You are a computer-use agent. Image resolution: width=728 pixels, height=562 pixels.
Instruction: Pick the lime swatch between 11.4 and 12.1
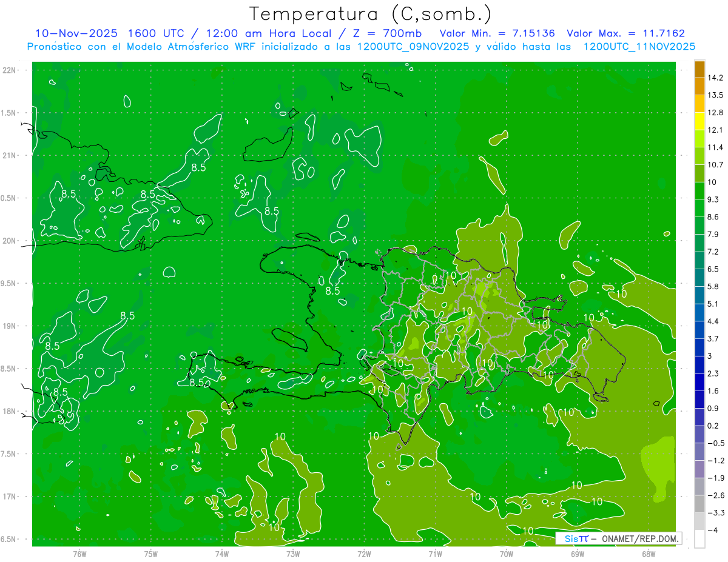point(699,139)
